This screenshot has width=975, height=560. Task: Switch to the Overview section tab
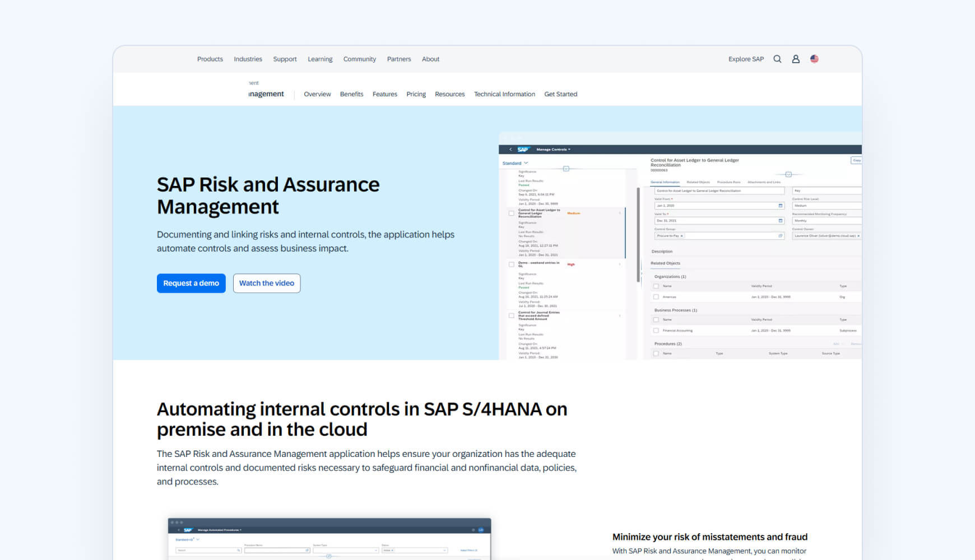(x=317, y=94)
